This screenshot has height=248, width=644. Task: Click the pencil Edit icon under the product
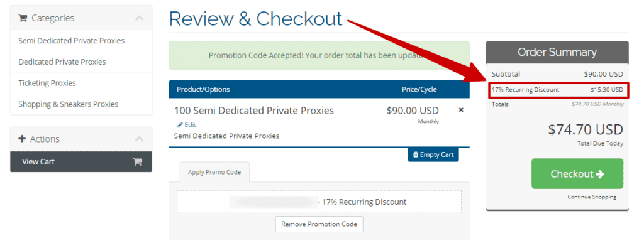point(180,124)
